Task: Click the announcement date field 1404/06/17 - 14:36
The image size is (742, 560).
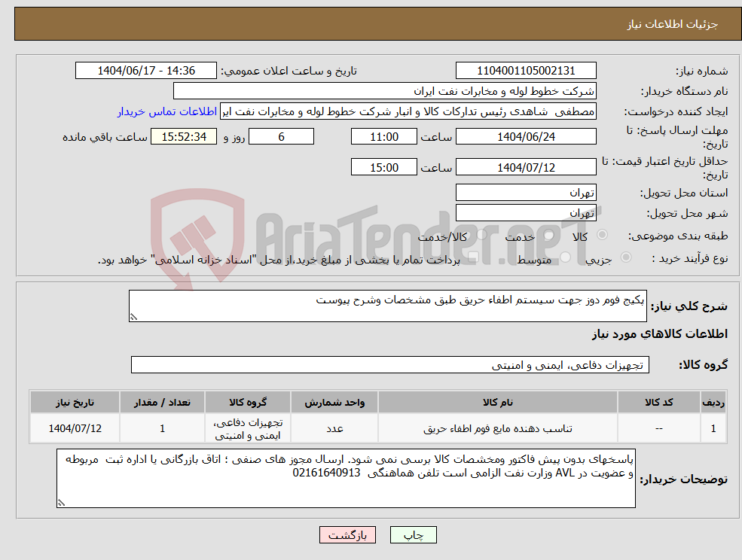Action: pos(145,70)
